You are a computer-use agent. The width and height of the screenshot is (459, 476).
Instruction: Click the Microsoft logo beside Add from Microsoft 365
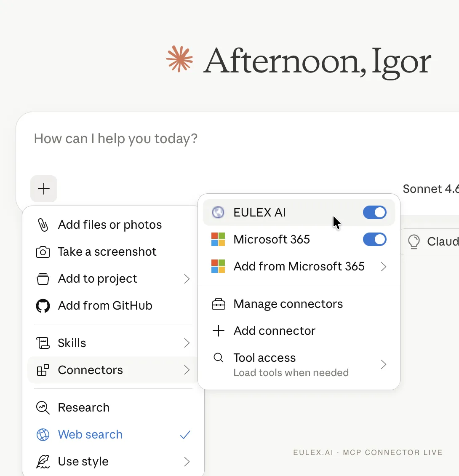218,266
